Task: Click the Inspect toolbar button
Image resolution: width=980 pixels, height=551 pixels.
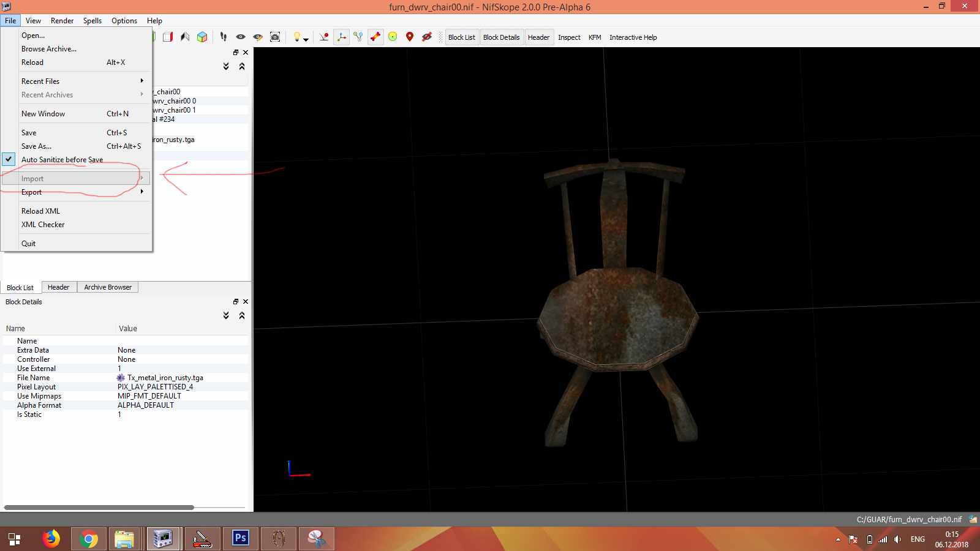Action: [569, 37]
